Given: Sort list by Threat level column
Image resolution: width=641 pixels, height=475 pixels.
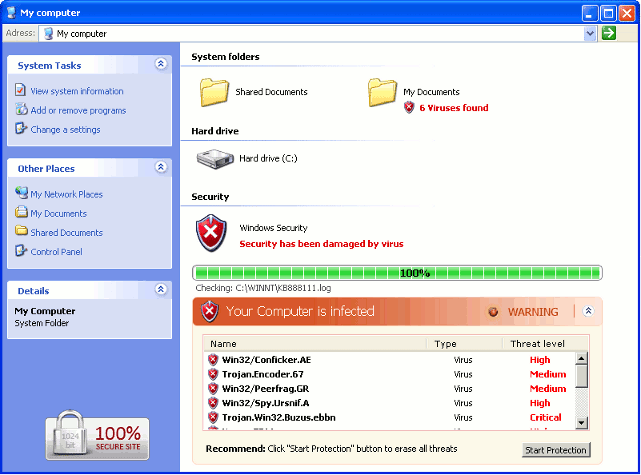Looking at the screenshot, I should tap(537, 343).
